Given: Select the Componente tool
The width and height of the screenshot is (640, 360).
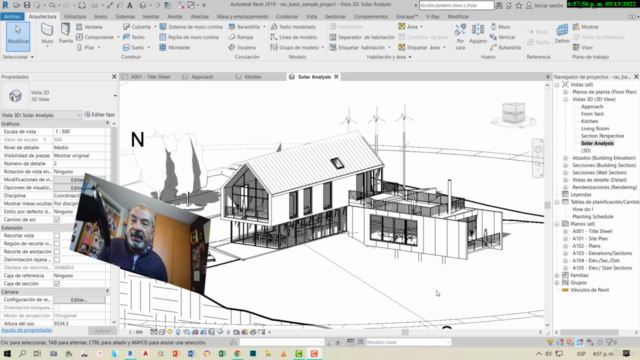Looking at the screenshot, I should [x=95, y=37].
